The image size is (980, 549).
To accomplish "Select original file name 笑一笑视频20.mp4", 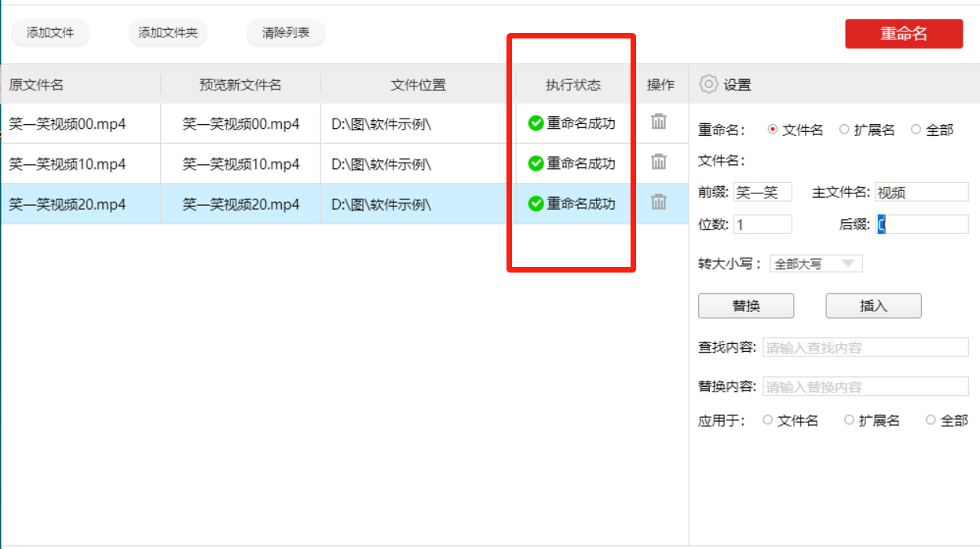I will tap(67, 204).
